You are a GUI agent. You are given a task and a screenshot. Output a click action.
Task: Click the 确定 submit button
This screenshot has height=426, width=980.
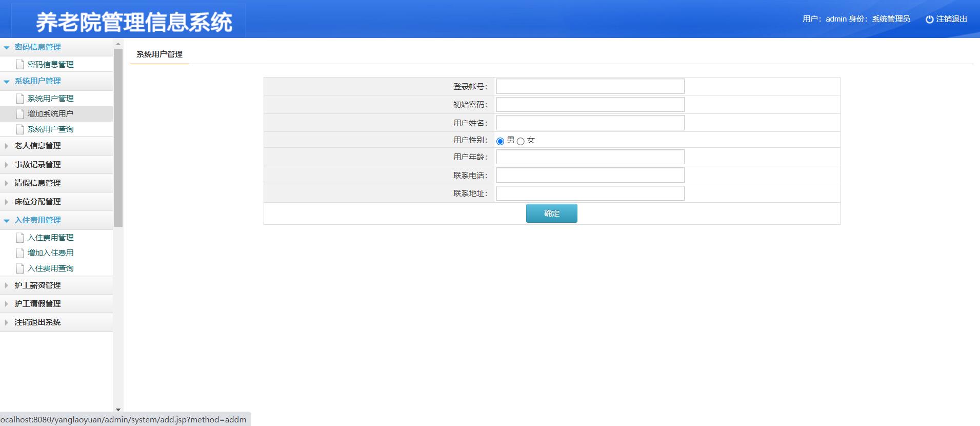[x=552, y=213]
